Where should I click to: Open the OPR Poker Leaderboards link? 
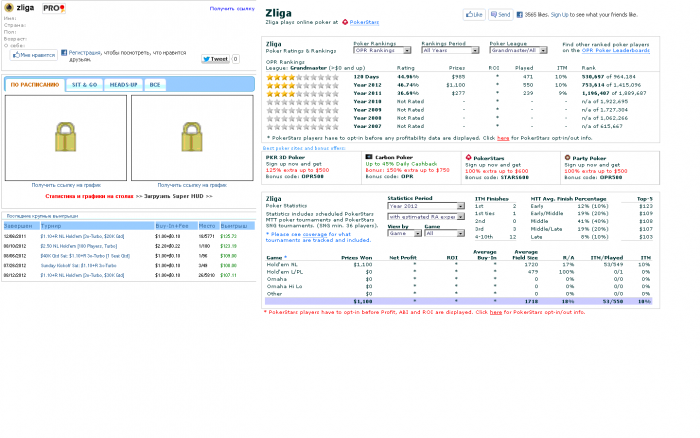coord(616,50)
